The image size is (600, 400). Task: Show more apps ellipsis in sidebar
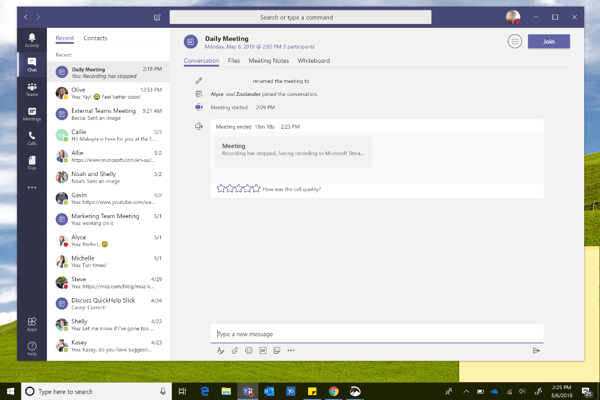(32, 188)
